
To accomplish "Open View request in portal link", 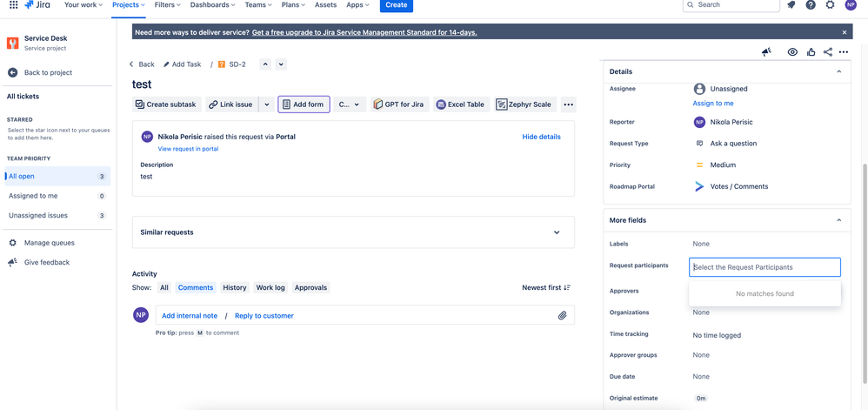I will (188, 149).
